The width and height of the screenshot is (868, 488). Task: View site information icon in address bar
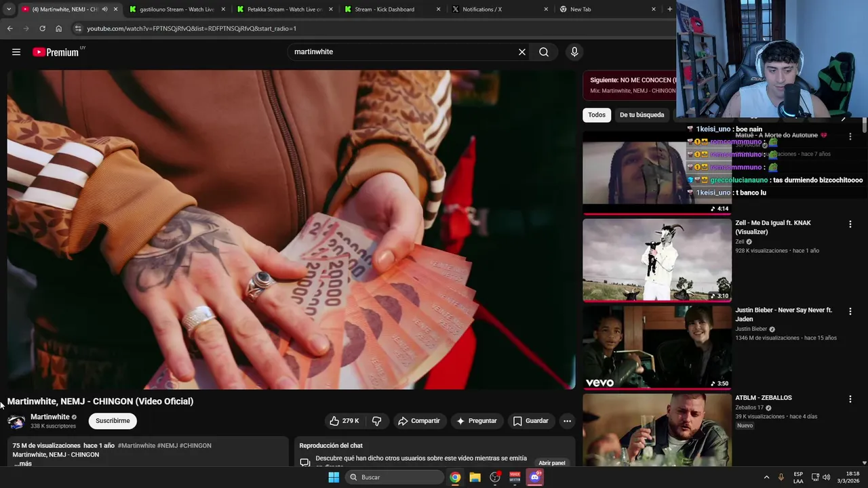click(78, 28)
